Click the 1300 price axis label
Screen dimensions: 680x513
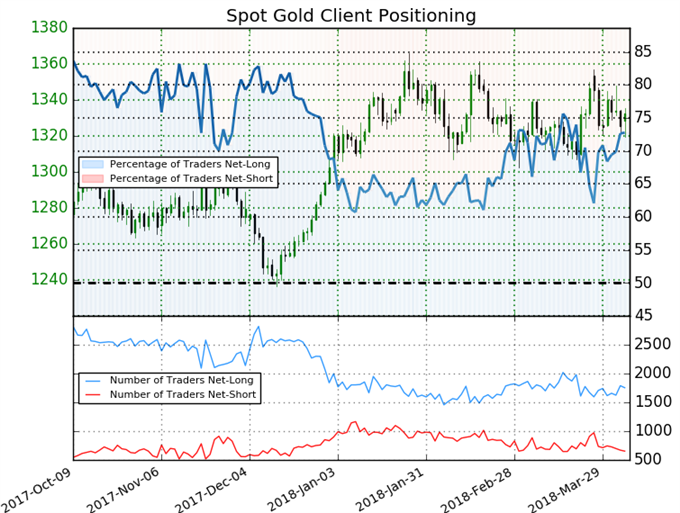click(49, 172)
